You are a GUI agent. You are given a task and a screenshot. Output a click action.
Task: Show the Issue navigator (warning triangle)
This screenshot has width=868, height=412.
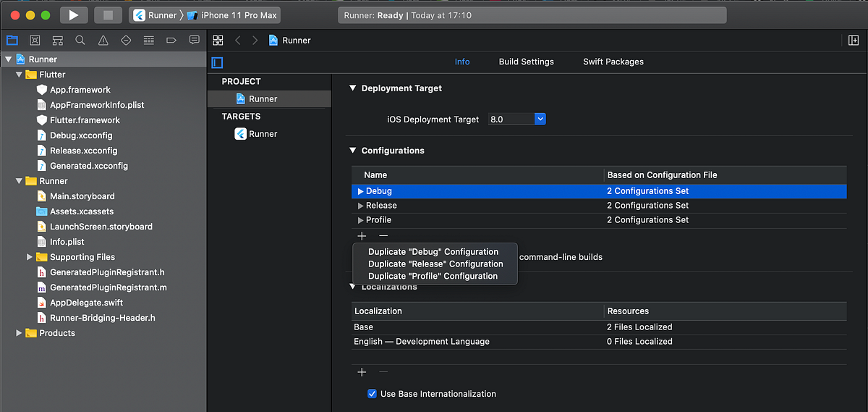[x=103, y=41]
